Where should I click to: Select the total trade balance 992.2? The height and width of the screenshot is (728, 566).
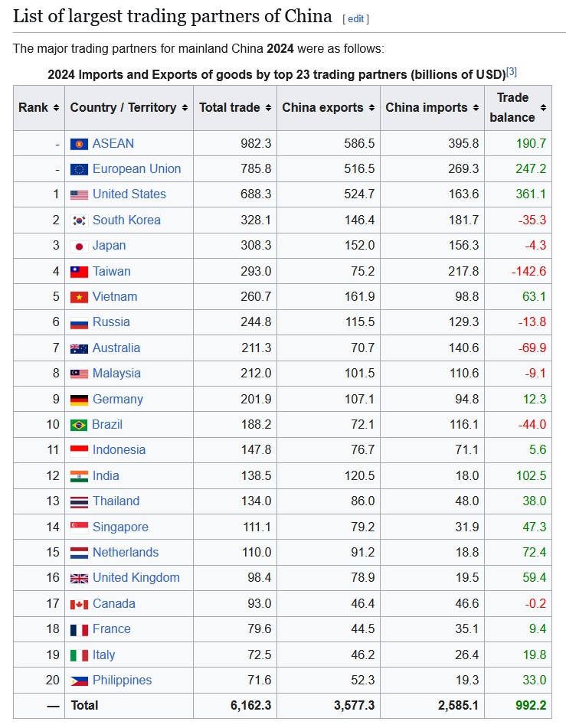tap(531, 706)
